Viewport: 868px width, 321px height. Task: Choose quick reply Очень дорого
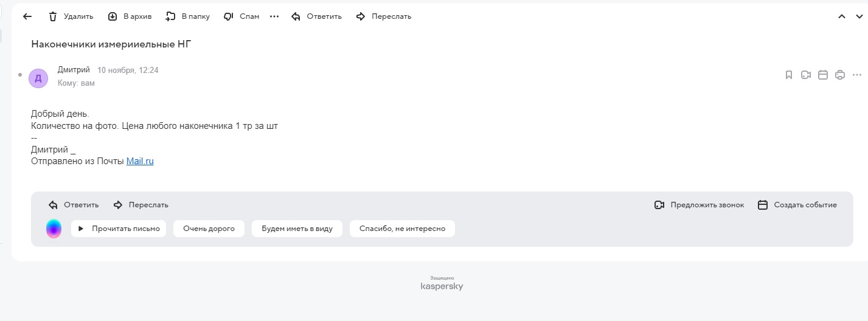tap(209, 229)
